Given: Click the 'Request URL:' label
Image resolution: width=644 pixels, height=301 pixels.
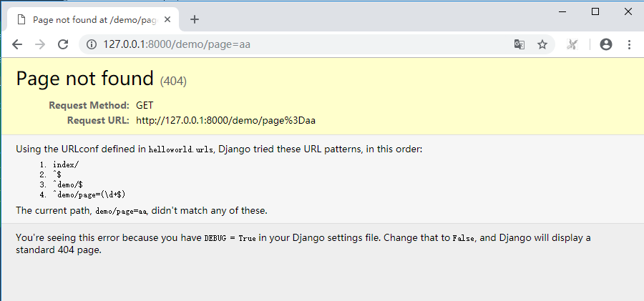Looking at the screenshot, I should [x=98, y=120].
